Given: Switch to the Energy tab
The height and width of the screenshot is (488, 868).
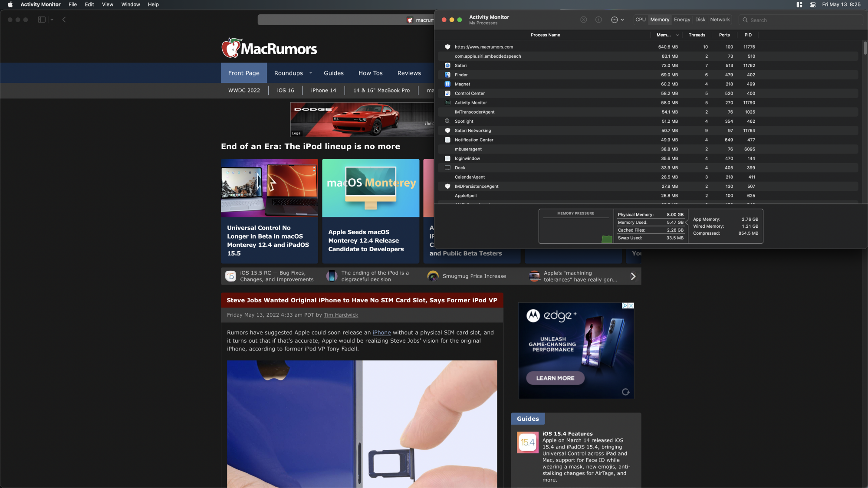Looking at the screenshot, I should pos(682,20).
